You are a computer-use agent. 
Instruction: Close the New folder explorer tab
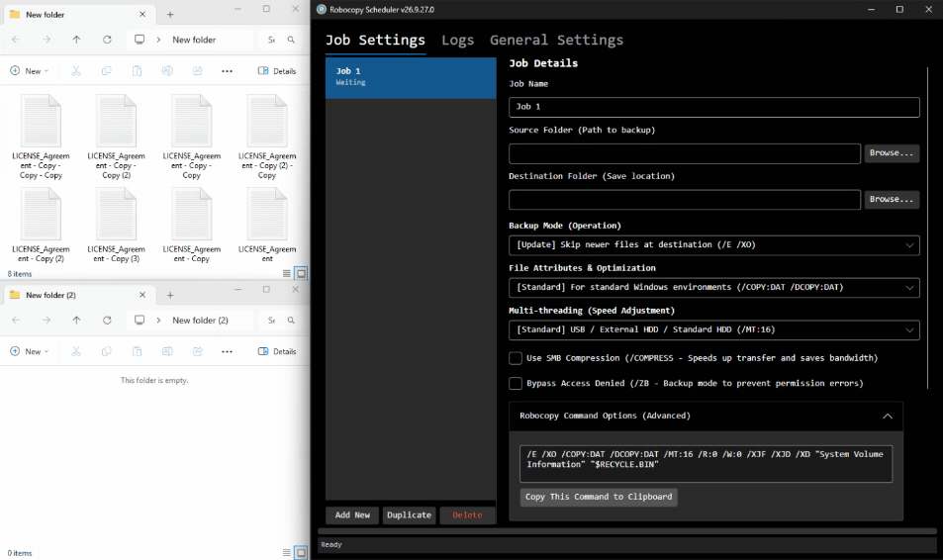click(x=142, y=15)
